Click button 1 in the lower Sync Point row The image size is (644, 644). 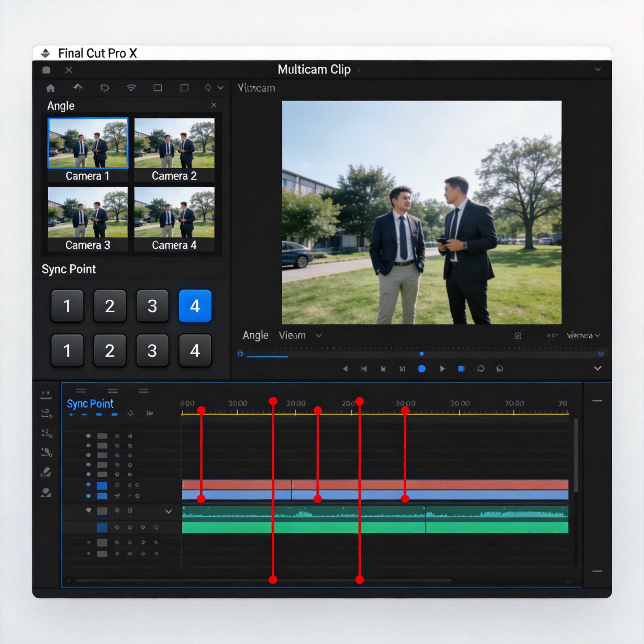(67, 350)
